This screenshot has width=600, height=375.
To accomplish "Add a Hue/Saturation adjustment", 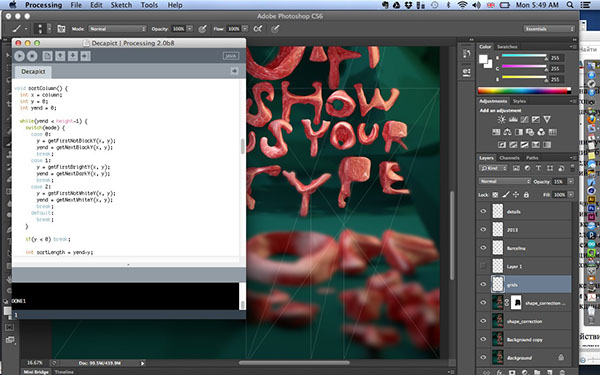I will tap(496, 132).
